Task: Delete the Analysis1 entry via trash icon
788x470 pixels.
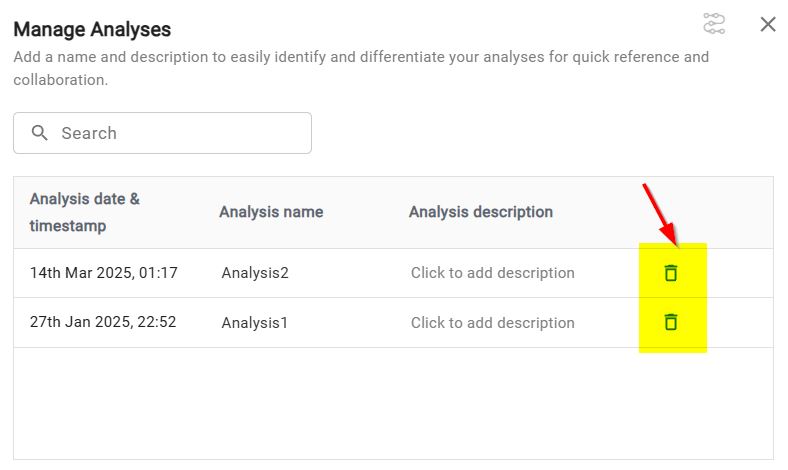Action: tap(671, 322)
